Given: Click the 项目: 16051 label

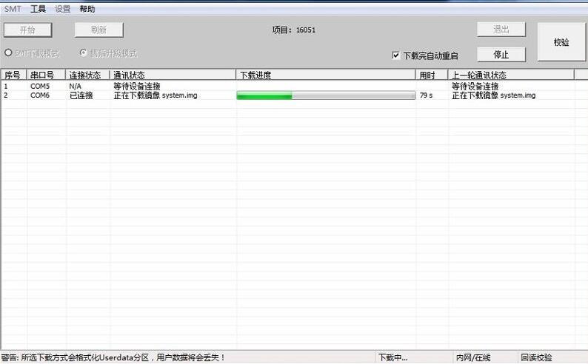Looking at the screenshot, I should (293, 30).
